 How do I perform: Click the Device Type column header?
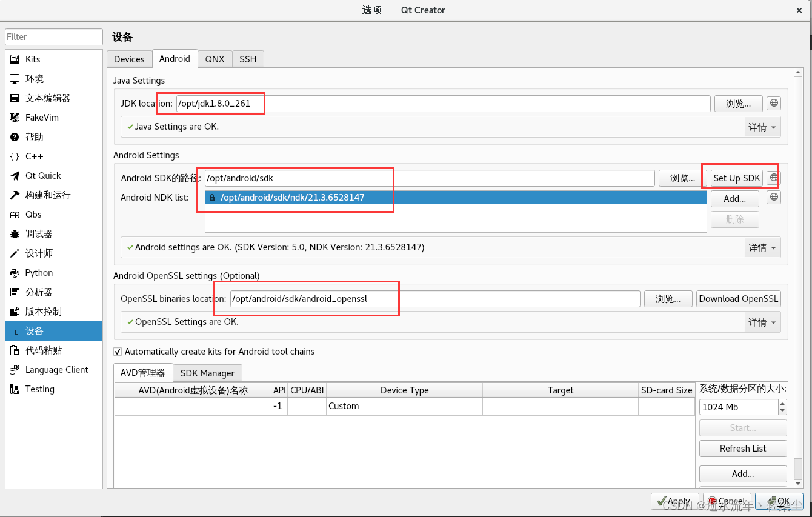click(404, 390)
